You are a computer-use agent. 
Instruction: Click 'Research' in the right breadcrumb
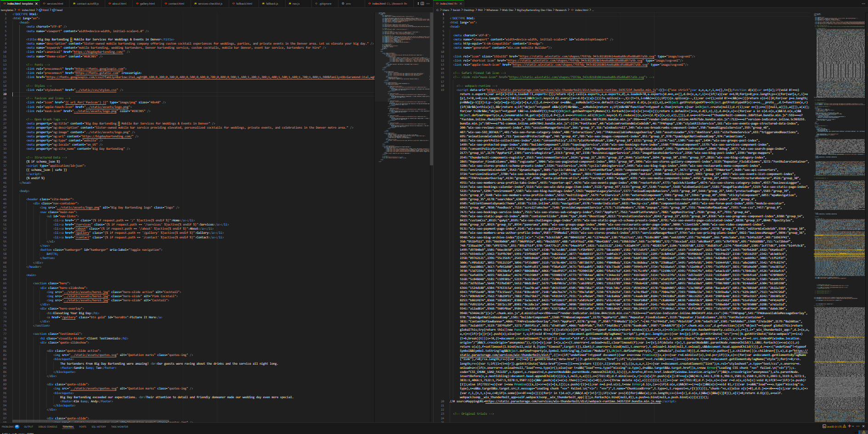coord(561,10)
